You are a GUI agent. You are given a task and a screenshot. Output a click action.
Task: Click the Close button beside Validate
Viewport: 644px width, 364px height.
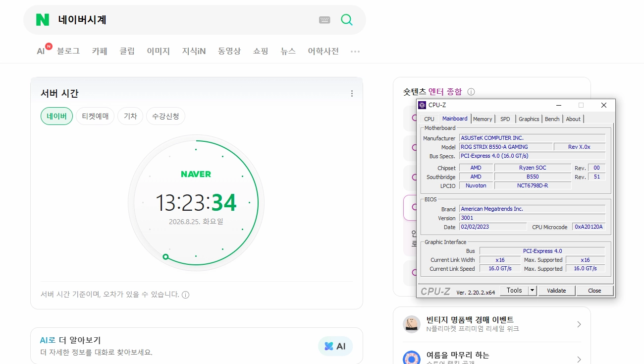[594, 291]
